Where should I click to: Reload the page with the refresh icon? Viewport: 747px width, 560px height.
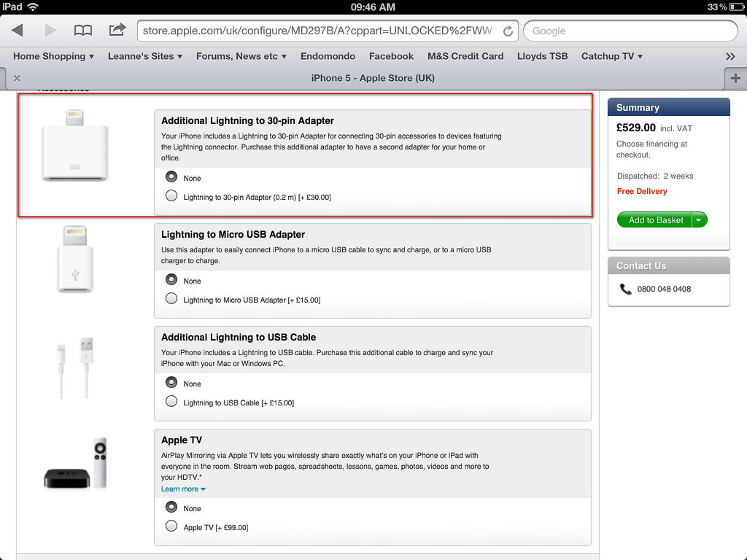click(x=508, y=31)
